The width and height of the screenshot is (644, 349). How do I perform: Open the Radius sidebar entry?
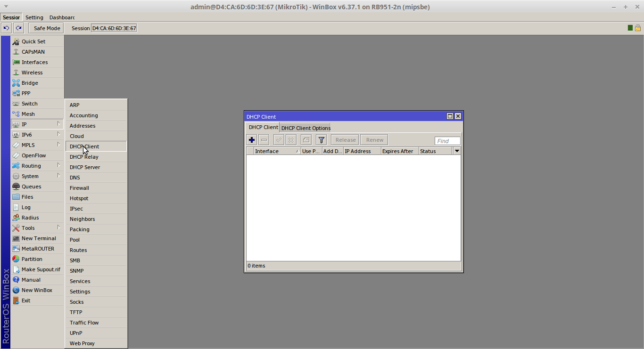pos(37,218)
